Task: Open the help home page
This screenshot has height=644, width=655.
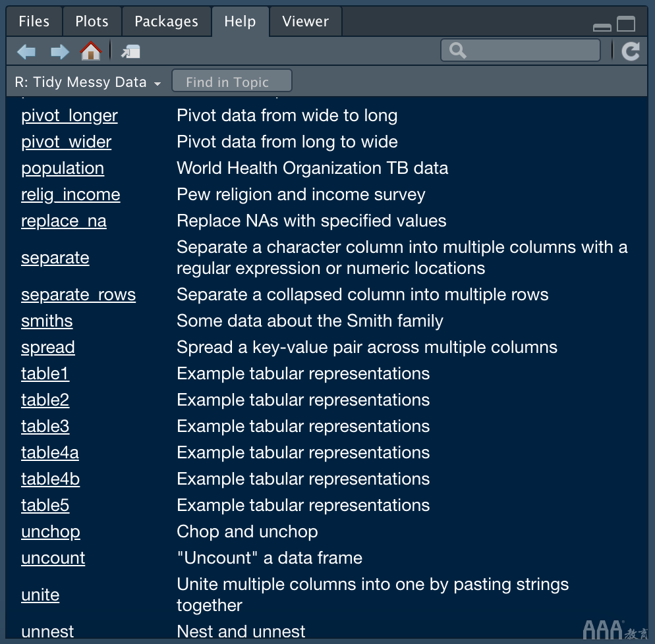Action: pyautogui.click(x=91, y=51)
